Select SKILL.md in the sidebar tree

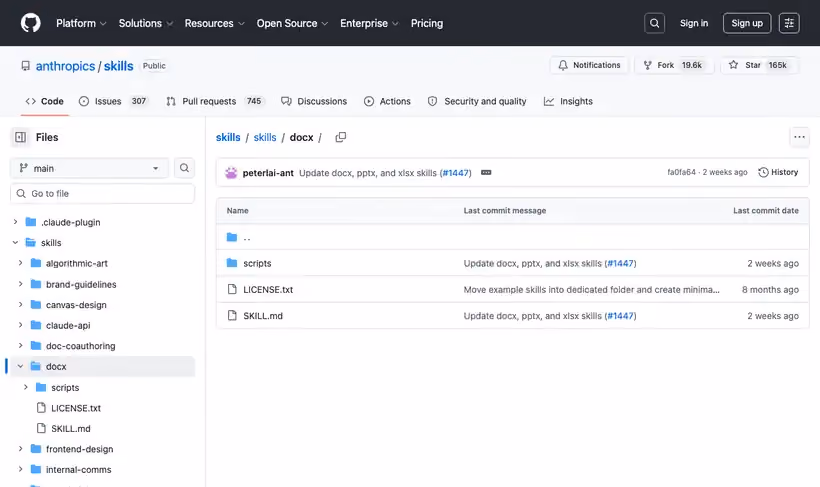71,428
